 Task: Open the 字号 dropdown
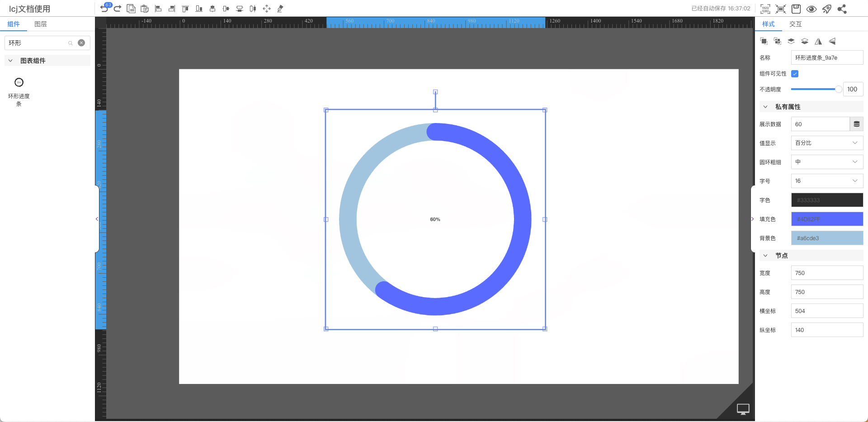click(827, 181)
